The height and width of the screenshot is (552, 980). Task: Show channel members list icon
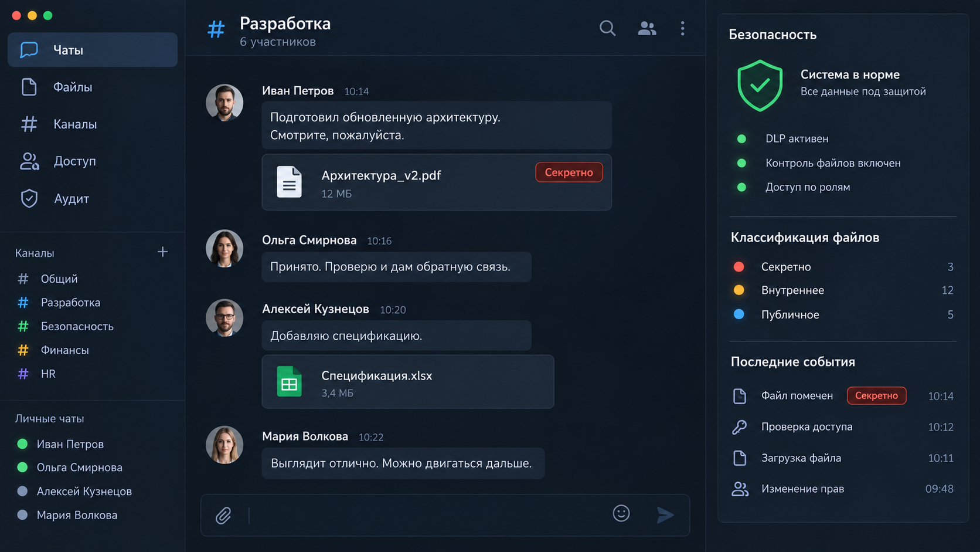(646, 28)
